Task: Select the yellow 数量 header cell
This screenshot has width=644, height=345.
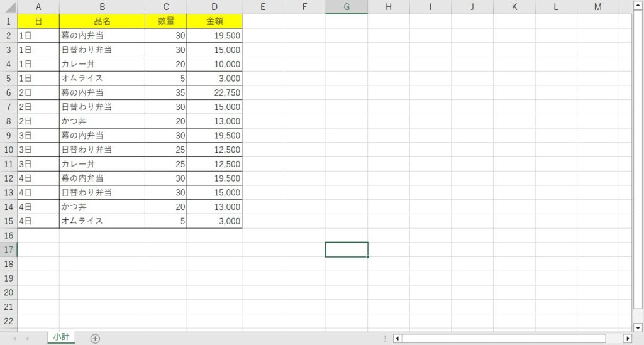Action: pos(166,21)
